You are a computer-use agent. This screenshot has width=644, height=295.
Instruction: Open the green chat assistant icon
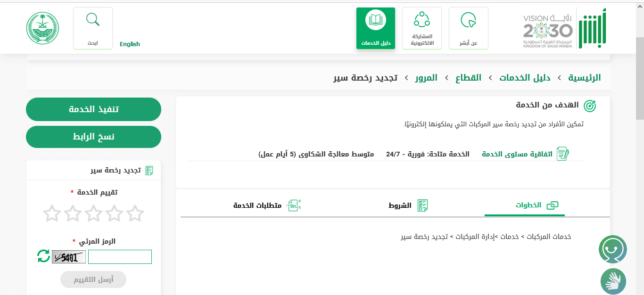coord(613,250)
